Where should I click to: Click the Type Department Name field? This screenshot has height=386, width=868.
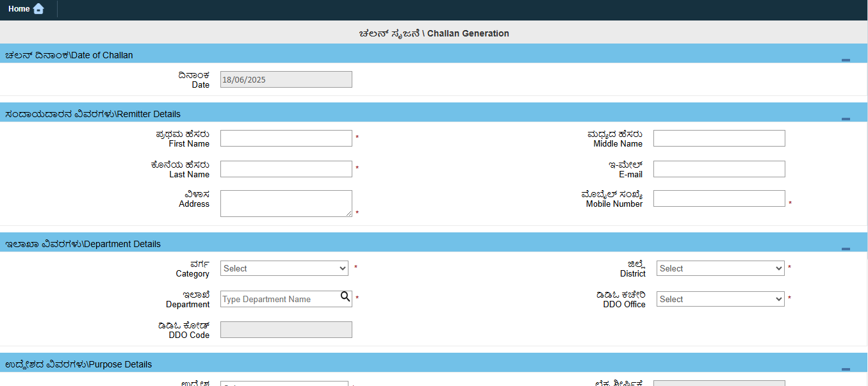tap(275, 298)
